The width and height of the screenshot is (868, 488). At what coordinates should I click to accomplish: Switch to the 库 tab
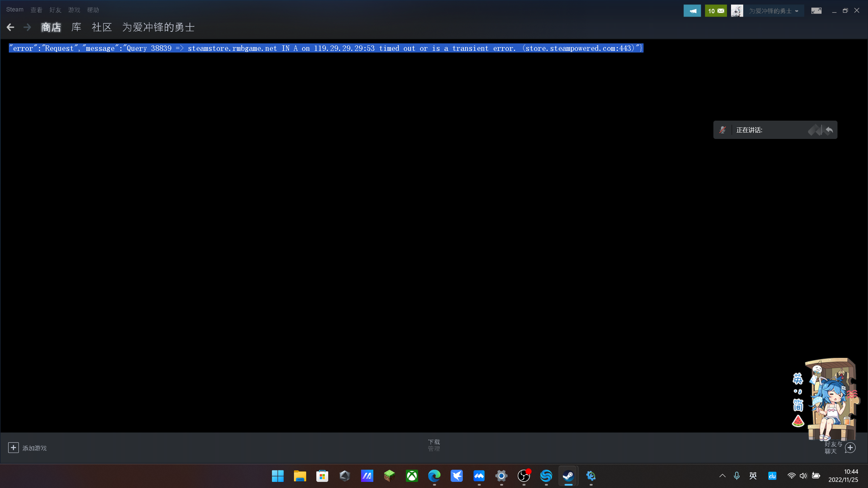(x=76, y=27)
